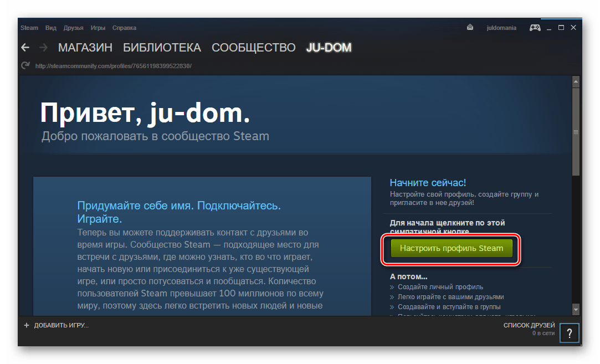This screenshot has width=600, height=364.
Task: Launch Big Picture mode controller icon
Action: 535,28
